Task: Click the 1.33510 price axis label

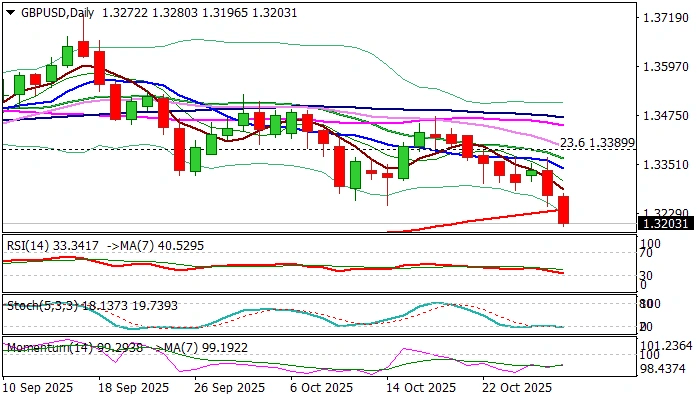Action: [664, 164]
